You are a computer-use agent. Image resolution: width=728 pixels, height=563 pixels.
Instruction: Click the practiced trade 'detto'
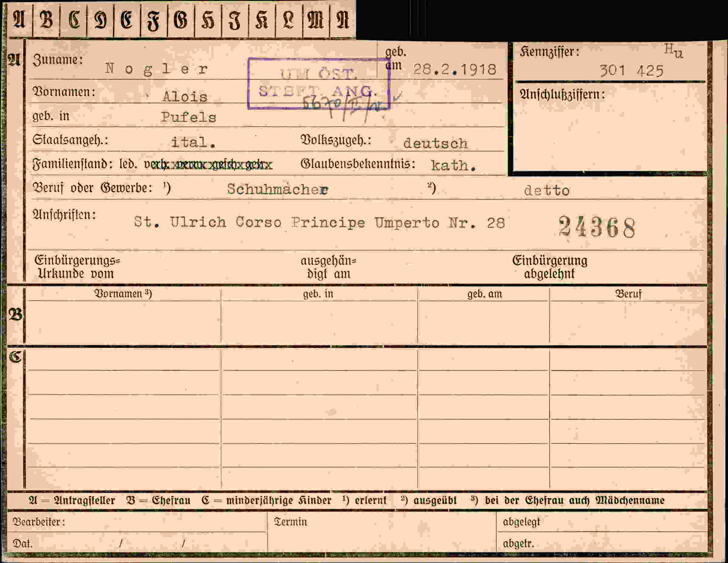[x=547, y=191]
